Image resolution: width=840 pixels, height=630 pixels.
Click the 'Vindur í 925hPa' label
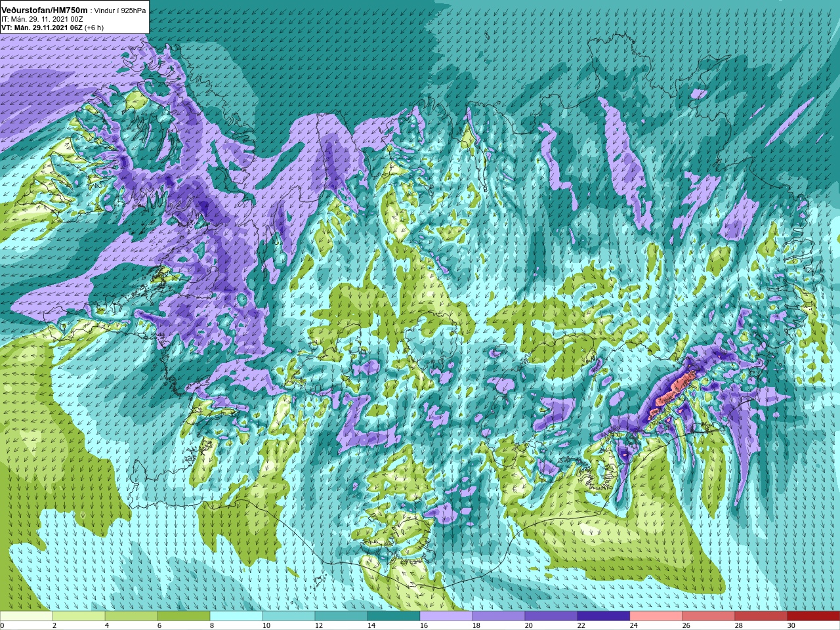(120, 10)
